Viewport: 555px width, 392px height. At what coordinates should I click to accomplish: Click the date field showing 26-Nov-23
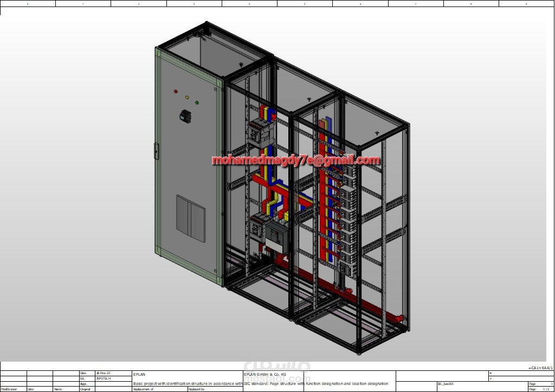[104, 373]
